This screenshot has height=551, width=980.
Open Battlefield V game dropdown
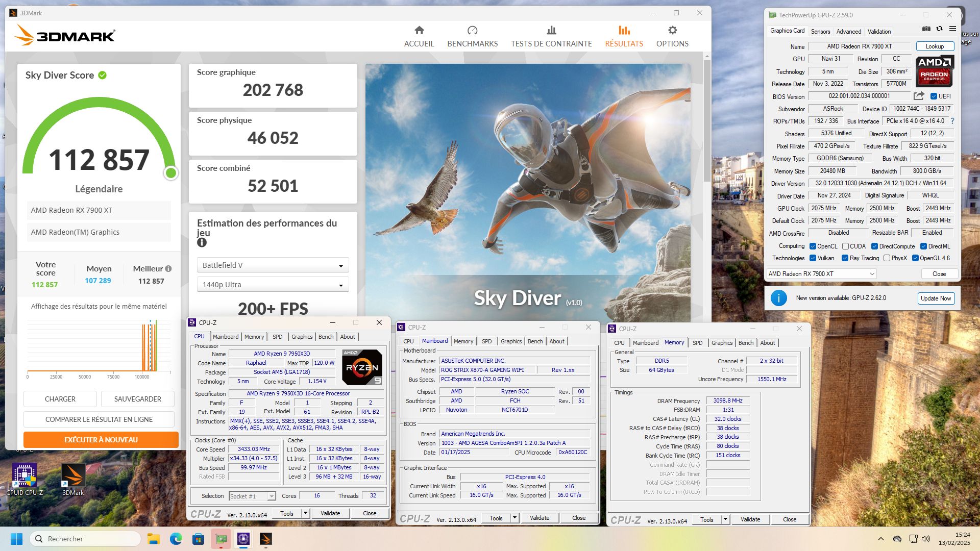273,265
